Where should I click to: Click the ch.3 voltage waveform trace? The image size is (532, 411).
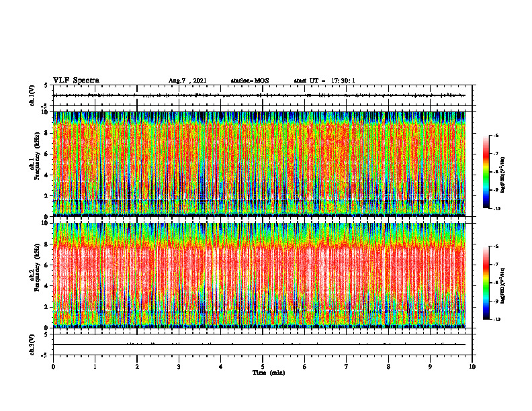tap(259, 345)
